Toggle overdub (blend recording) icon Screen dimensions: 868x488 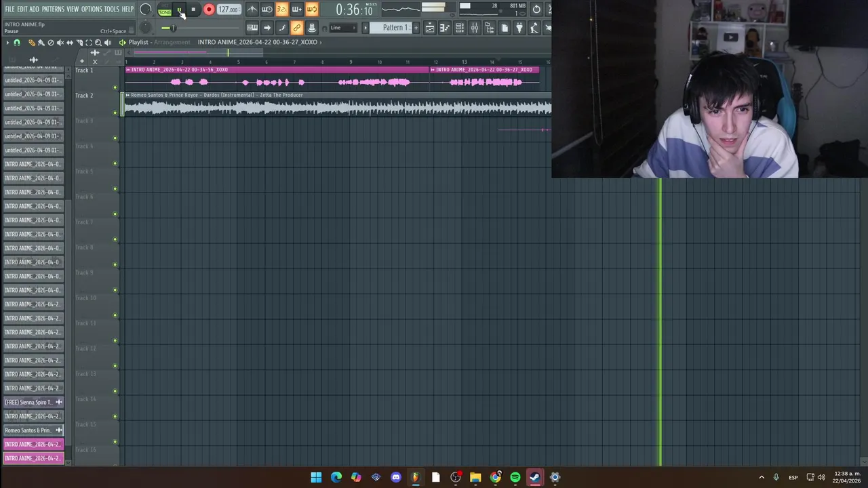pyautogui.click(x=296, y=9)
